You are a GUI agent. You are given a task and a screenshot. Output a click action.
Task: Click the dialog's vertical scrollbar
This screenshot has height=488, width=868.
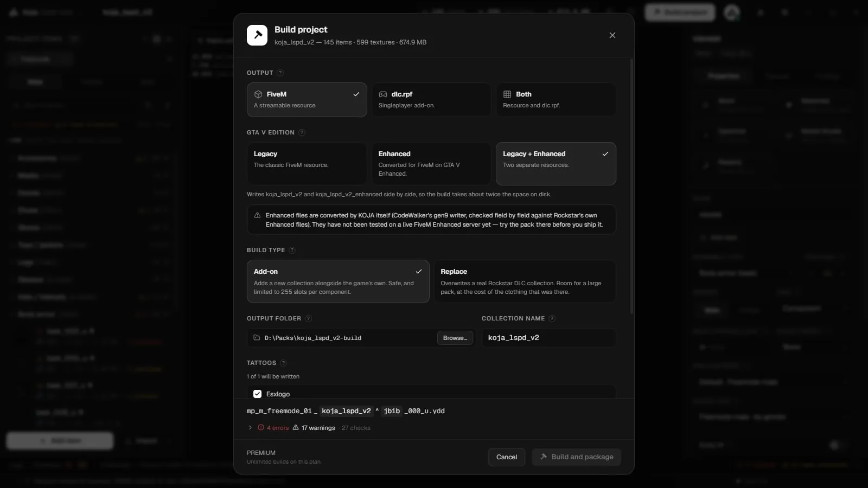click(x=631, y=187)
